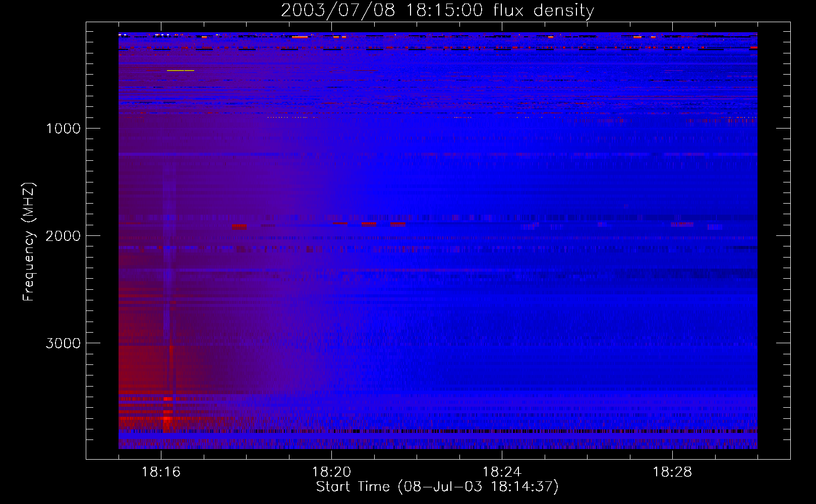Click the 18:20 time tick label
Image resolution: width=816 pixels, height=504 pixels.
(331, 472)
